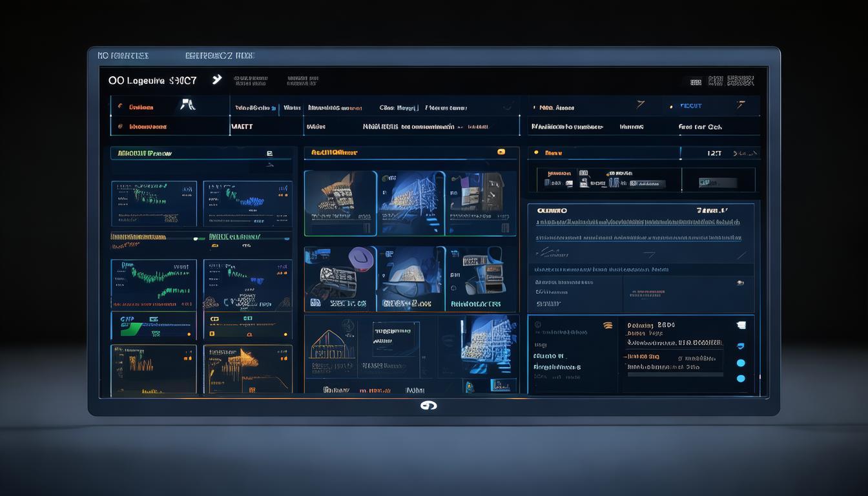The height and width of the screenshot is (496, 868).
Task: Toggle the lowest blue circle indicator in the bottom-right panel
Action: (x=741, y=378)
